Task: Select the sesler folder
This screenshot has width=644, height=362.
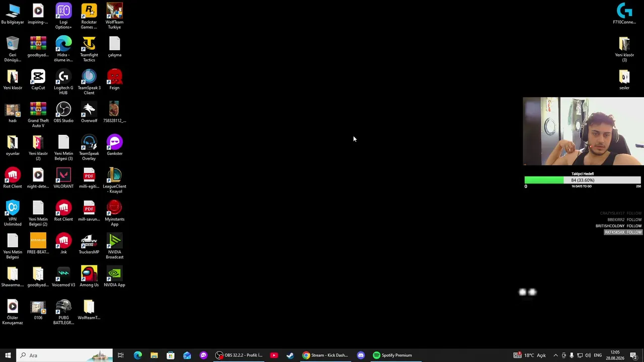Action: 624,80
